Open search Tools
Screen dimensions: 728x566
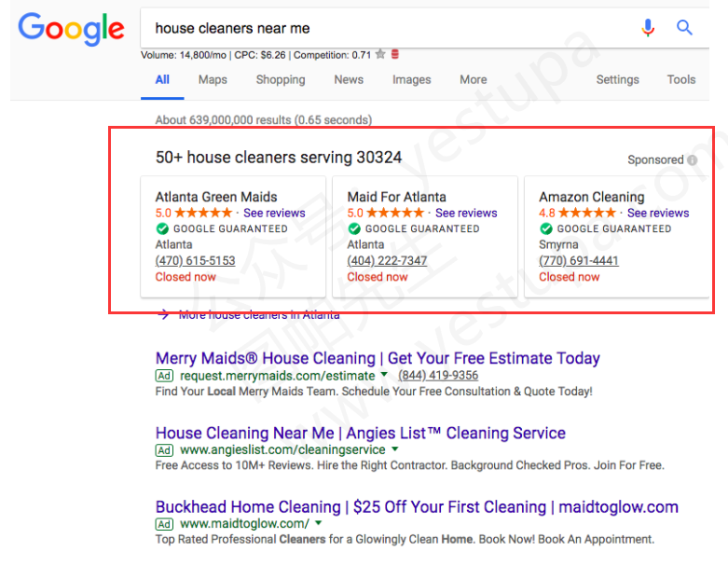tap(681, 80)
